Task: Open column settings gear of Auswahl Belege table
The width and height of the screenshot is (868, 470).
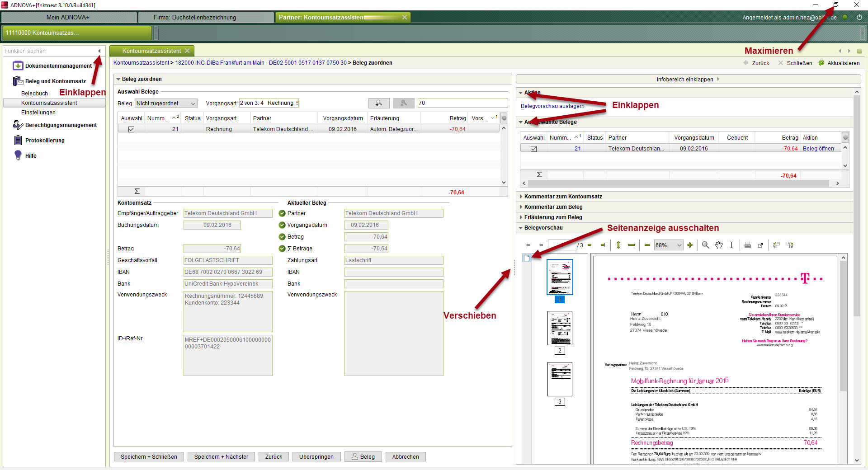Action: [504, 118]
